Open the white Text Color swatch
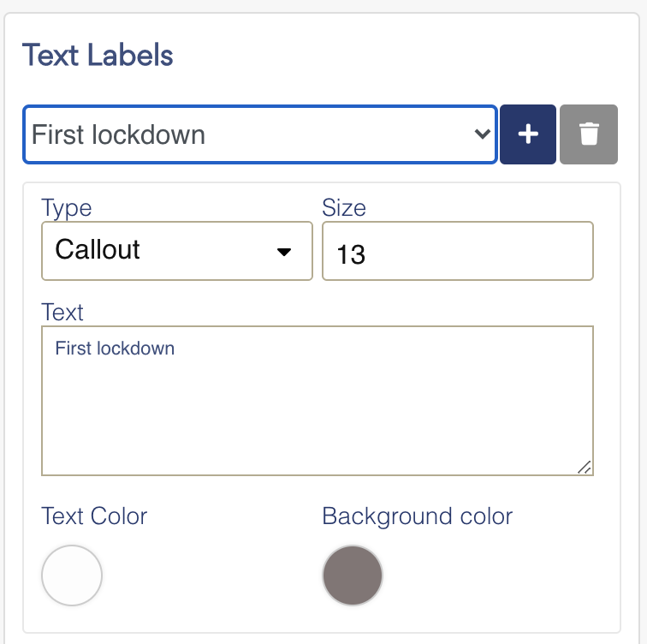The height and width of the screenshot is (644, 647). pyautogui.click(x=72, y=575)
